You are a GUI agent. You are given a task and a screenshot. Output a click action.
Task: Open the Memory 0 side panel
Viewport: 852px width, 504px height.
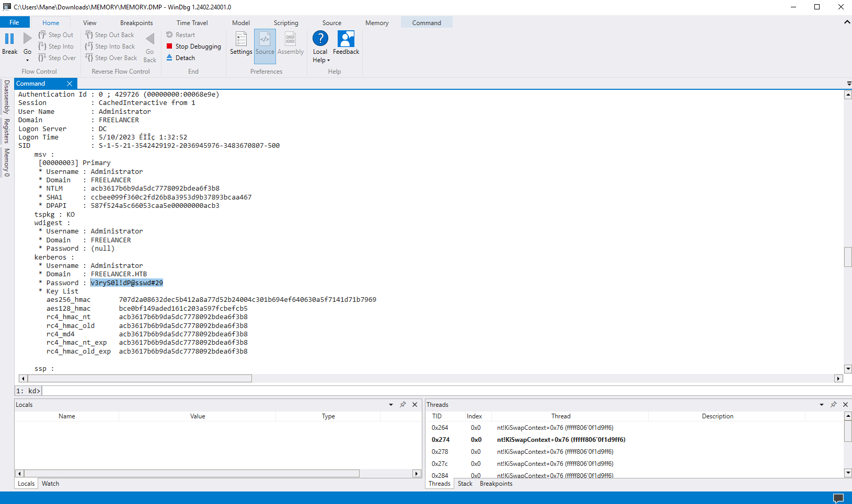point(7,162)
